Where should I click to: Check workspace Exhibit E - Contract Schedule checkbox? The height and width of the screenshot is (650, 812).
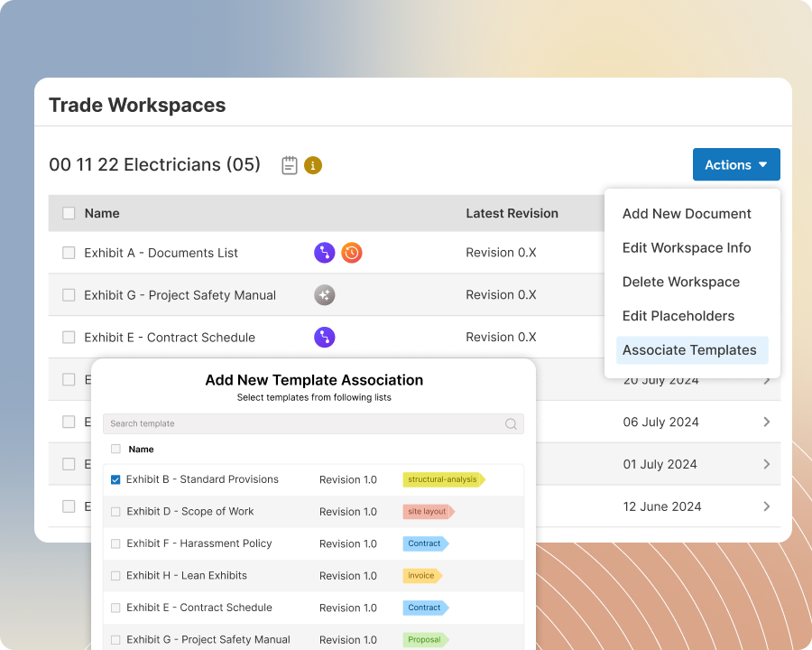[x=69, y=338]
